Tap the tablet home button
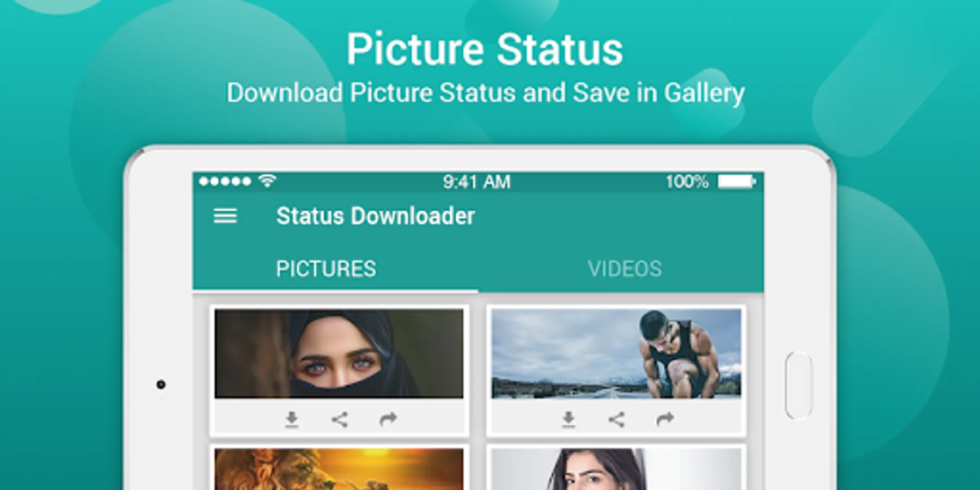Screen dimensions: 980x490 (799, 385)
